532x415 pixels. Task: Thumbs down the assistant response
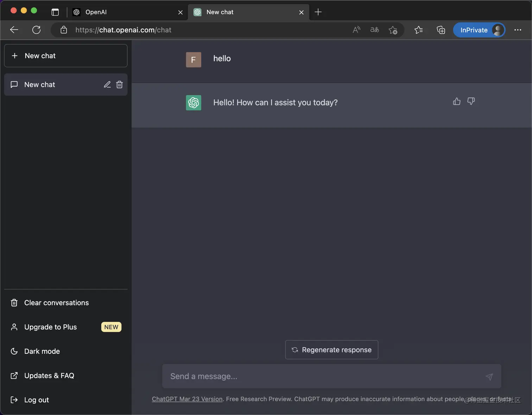[471, 101]
